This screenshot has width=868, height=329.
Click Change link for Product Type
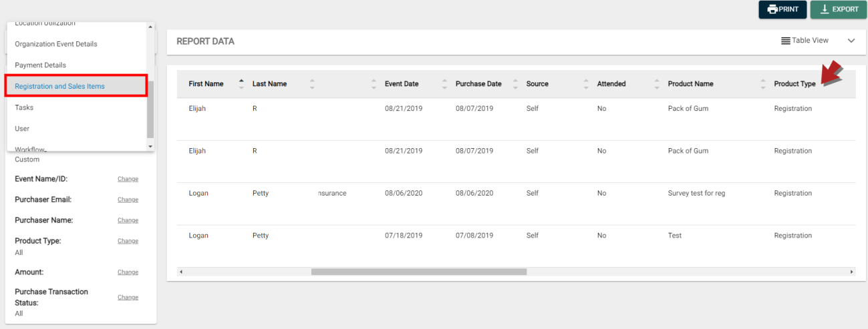[x=128, y=241]
